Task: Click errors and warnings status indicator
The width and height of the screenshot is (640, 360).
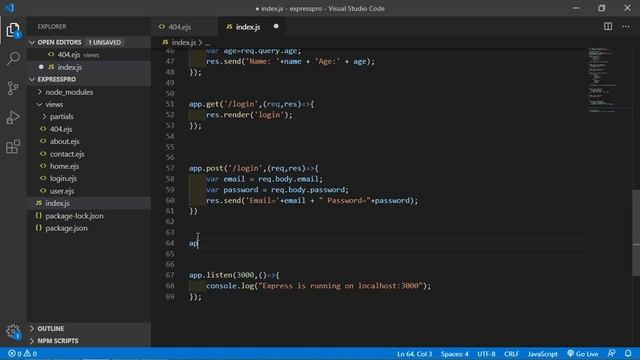Action: coord(22,354)
